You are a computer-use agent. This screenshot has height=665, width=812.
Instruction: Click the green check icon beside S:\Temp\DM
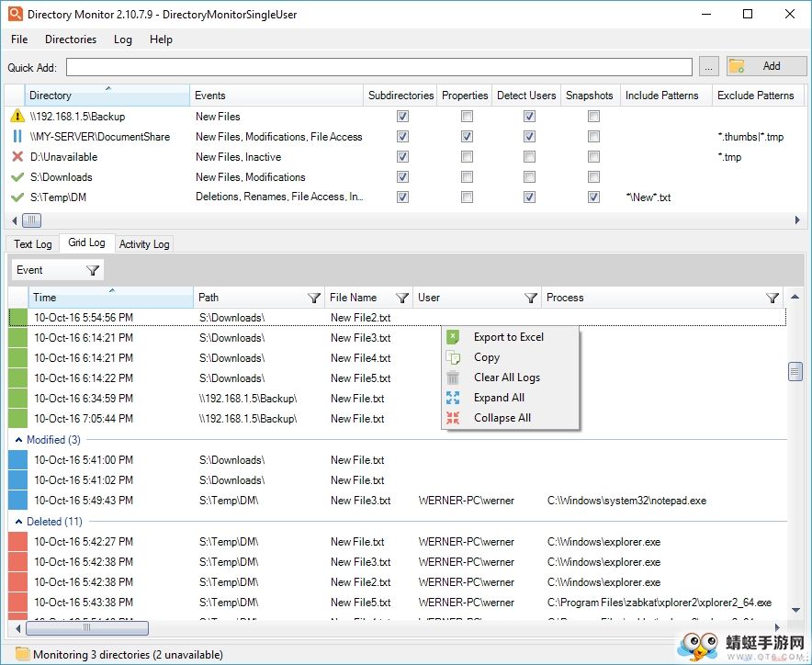[17, 197]
